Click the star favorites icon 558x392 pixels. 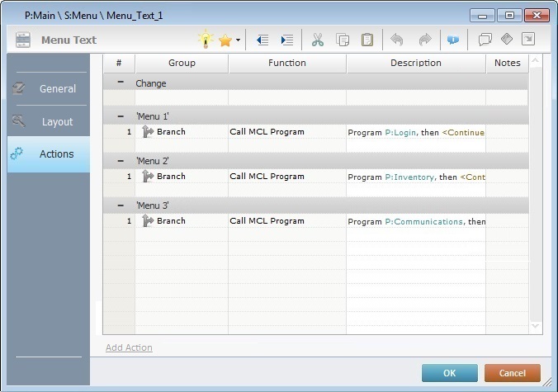click(x=225, y=40)
